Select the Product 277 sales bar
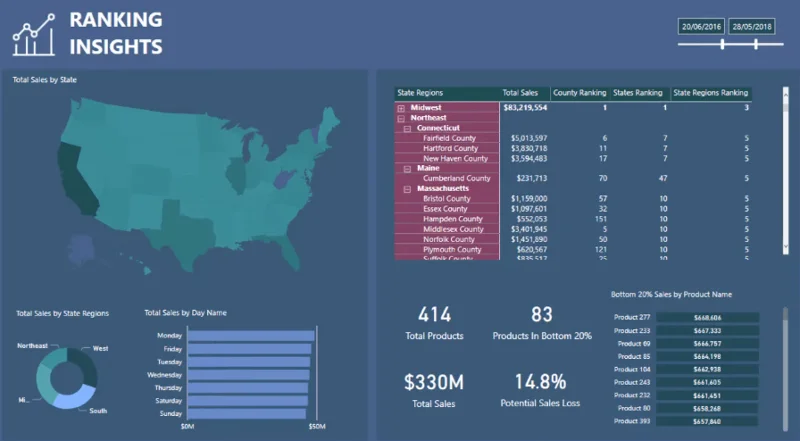This screenshot has width=800, height=441. (708, 317)
